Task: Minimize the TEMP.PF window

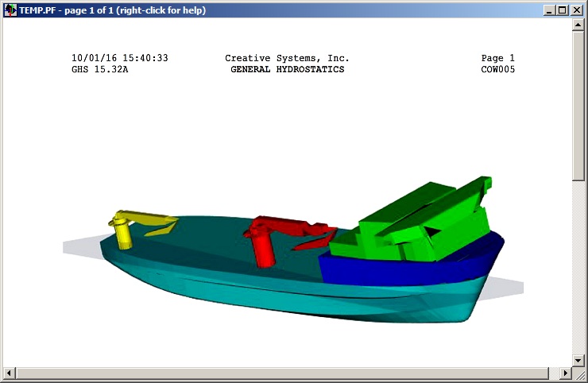Action: tap(549, 10)
